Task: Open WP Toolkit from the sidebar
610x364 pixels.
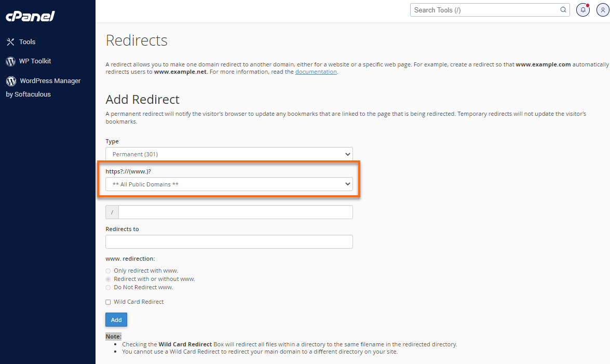Action: click(x=35, y=61)
